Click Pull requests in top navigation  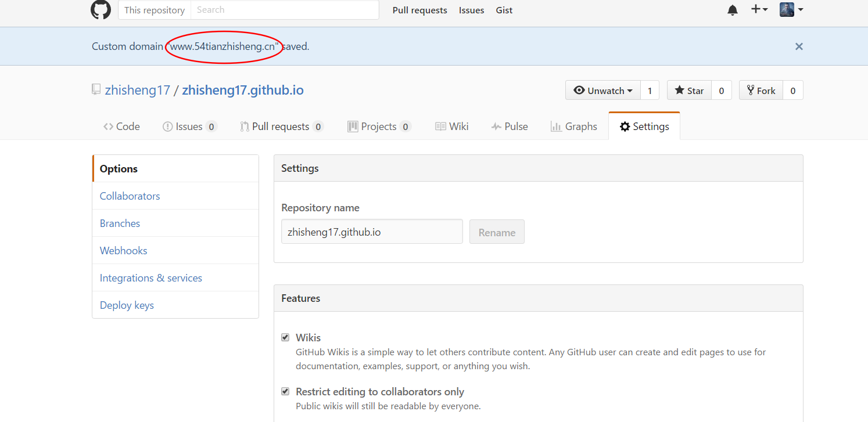(419, 10)
